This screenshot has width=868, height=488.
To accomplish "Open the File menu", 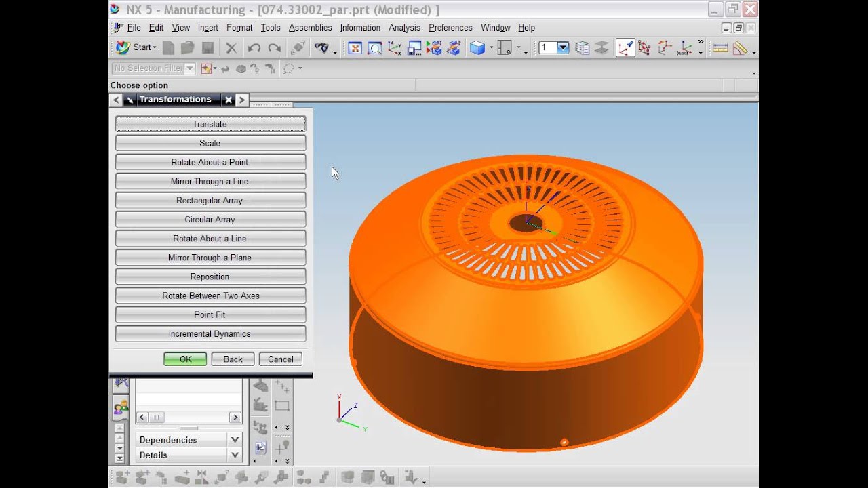I will click(x=134, y=28).
